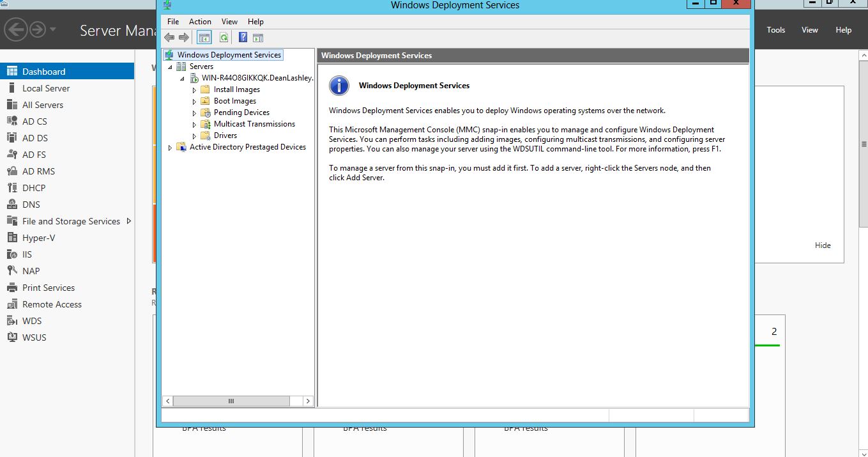Expand the Install Images tree node
Viewport: 868px width, 457px height.
point(195,90)
